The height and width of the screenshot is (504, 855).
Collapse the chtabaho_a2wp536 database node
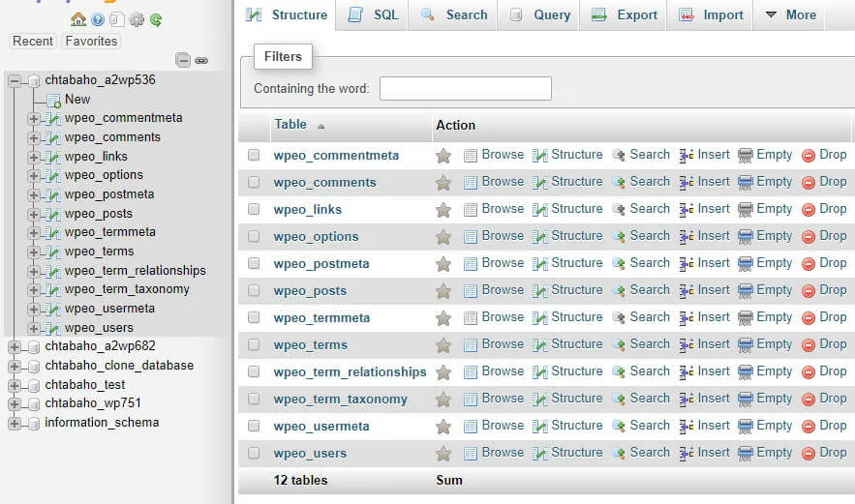(15, 81)
